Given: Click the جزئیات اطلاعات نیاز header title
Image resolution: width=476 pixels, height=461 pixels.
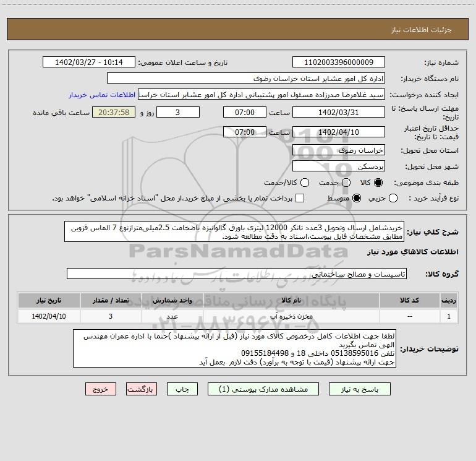Looking at the screenshot, I should coord(422,30).
